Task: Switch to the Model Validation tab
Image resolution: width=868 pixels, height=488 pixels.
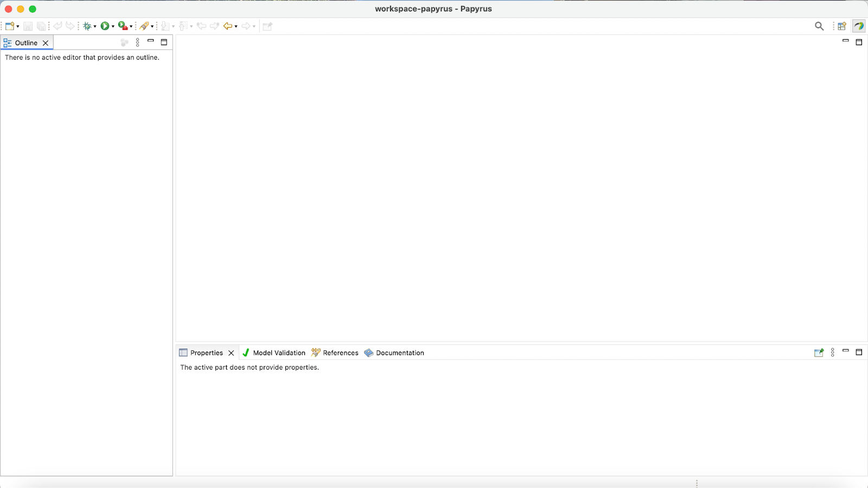Action: tap(274, 353)
